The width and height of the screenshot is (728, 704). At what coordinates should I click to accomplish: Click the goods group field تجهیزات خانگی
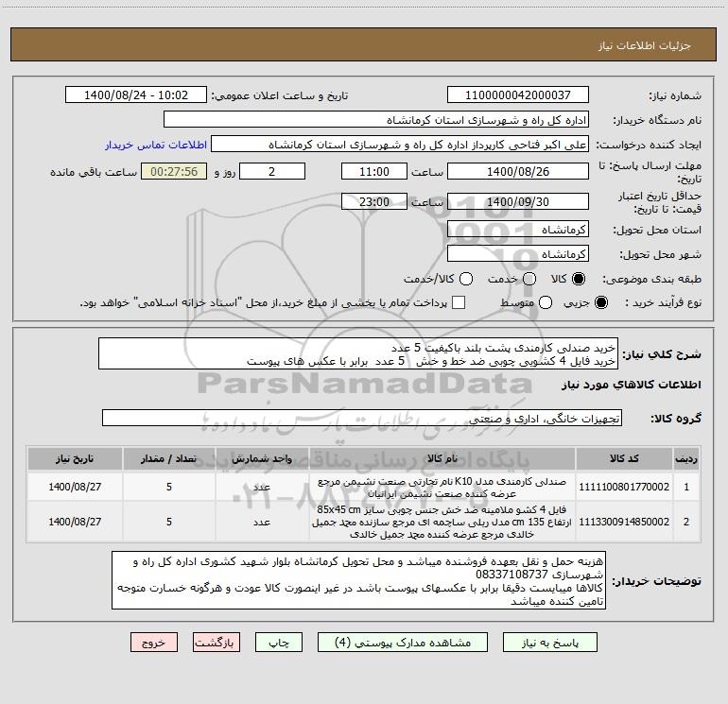pyautogui.click(x=362, y=418)
